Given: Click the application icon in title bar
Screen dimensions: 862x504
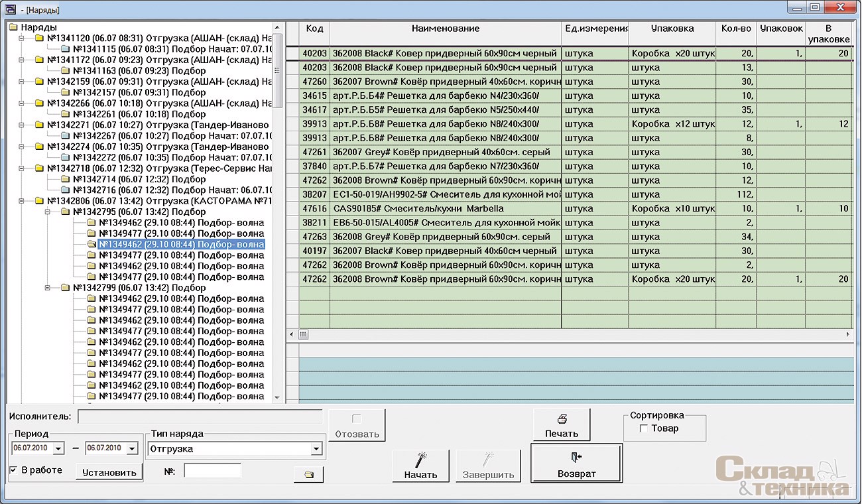Looking at the screenshot, I should tap(11, 9).
